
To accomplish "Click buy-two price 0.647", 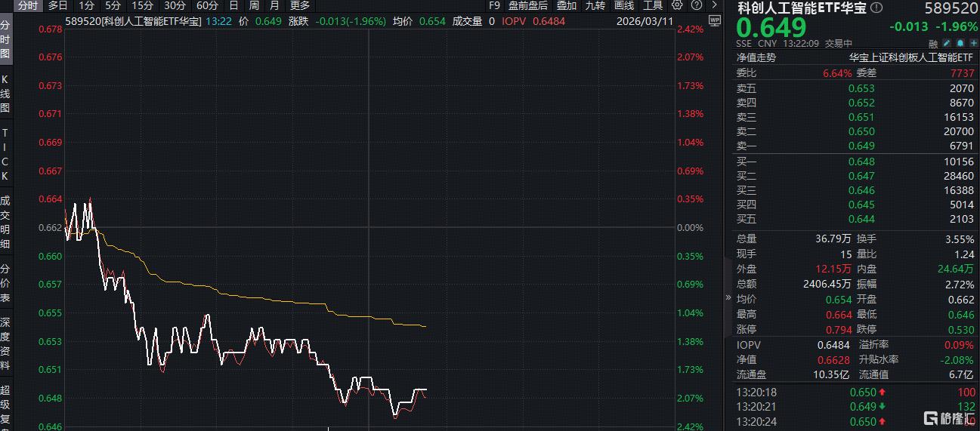I will click(861, 176).
